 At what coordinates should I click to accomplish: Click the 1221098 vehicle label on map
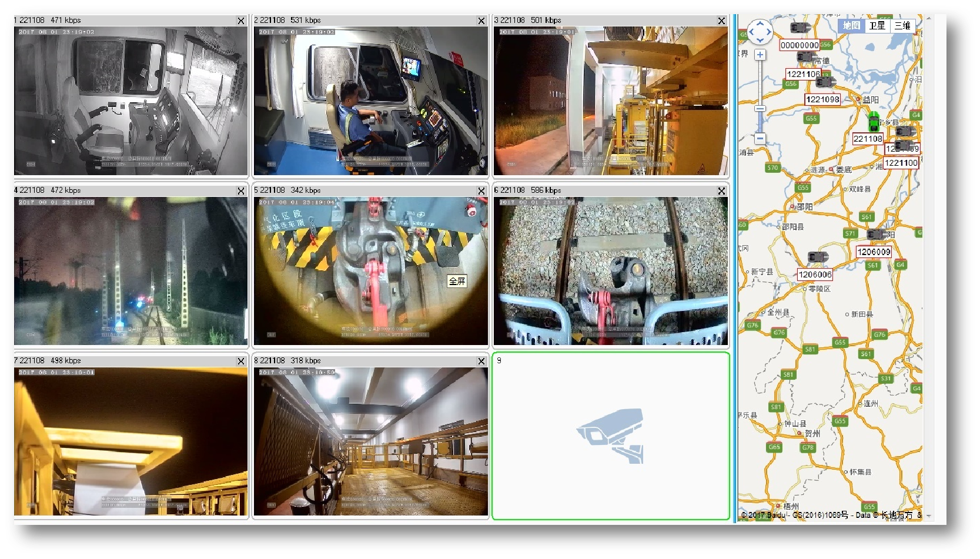(822, 99)
